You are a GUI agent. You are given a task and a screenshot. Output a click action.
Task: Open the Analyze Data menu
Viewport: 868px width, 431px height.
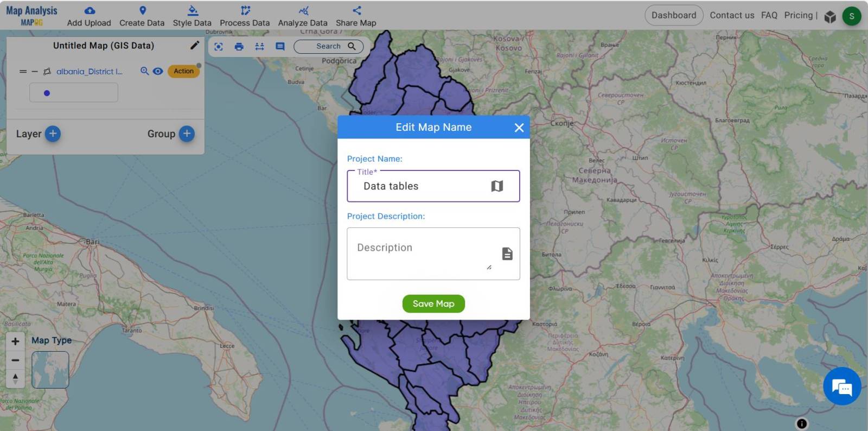(303, 16)
